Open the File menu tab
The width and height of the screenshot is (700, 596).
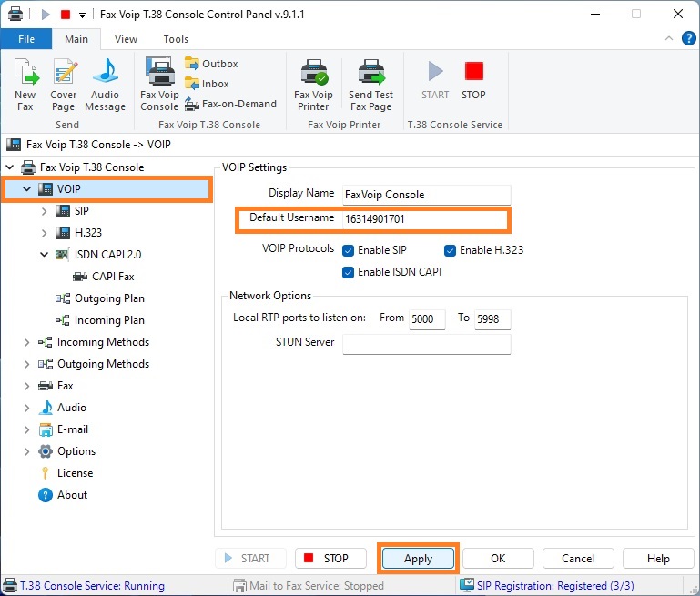(26, 39)
